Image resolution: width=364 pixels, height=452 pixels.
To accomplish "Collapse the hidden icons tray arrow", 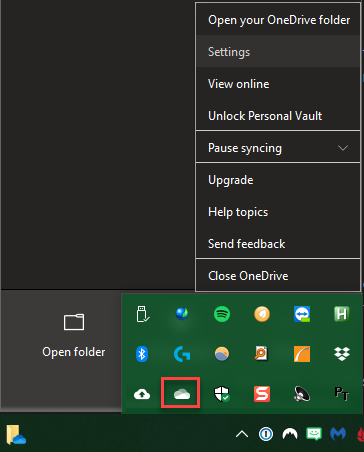I will [x=242, y=434].
